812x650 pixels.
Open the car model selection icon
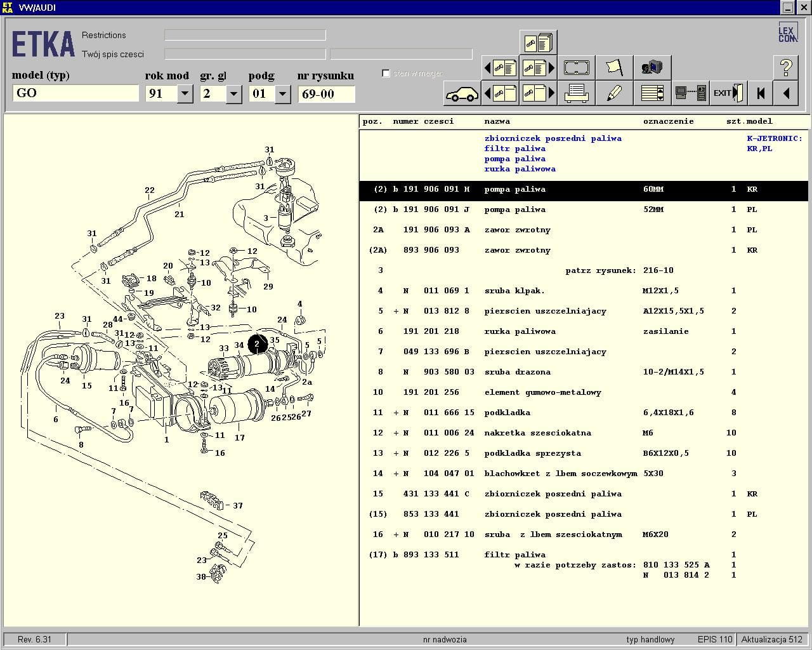(x=462, y=93)
